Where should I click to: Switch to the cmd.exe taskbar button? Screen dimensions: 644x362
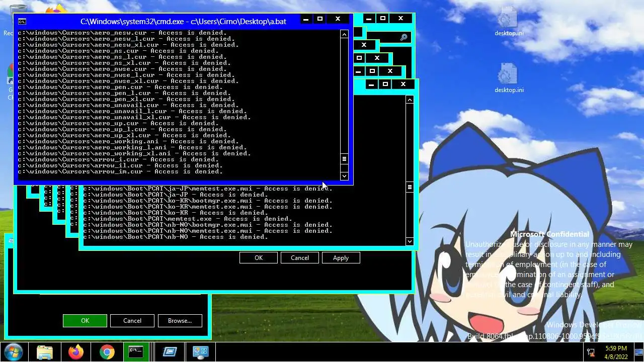coord(136,352)
